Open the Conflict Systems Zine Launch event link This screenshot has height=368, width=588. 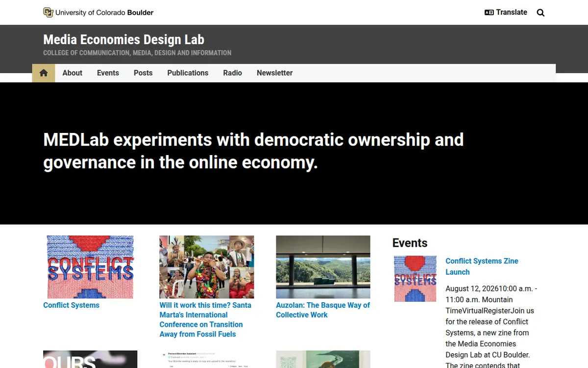click(482, 266)
